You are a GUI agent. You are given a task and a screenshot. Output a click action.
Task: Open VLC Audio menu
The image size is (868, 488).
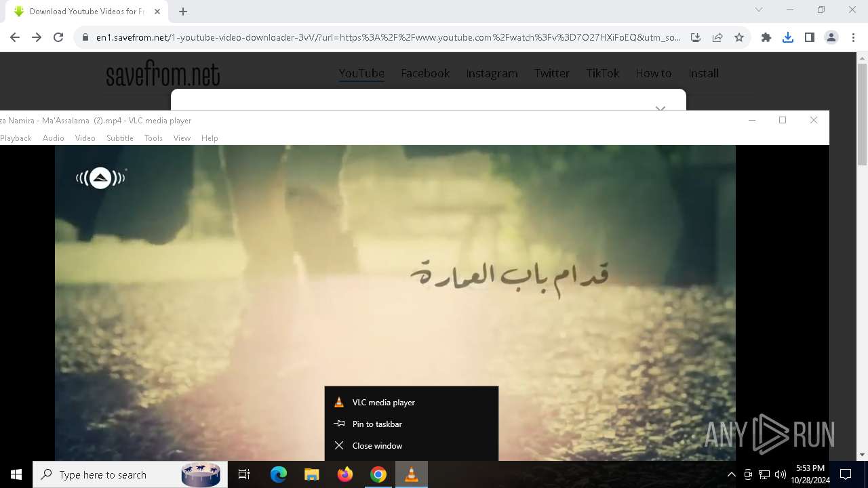[54, 138]
